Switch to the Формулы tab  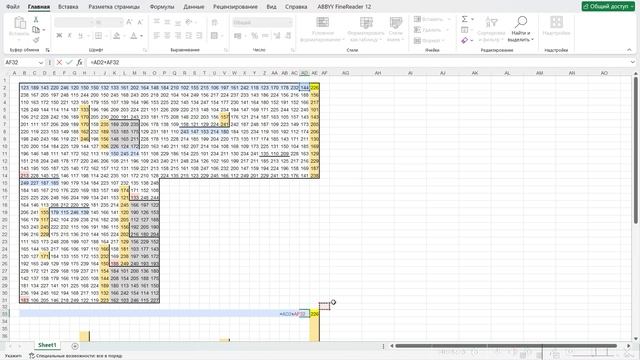[x=162, y=7]
